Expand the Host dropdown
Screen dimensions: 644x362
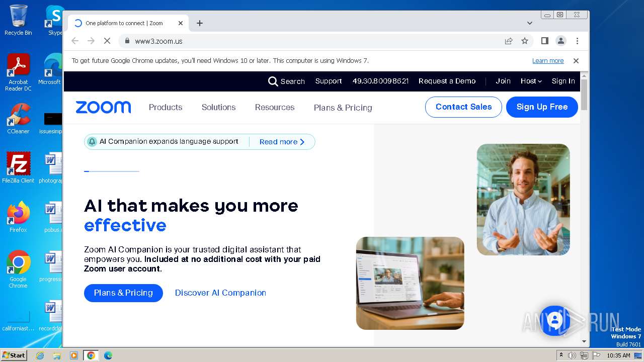click(531, 81)
